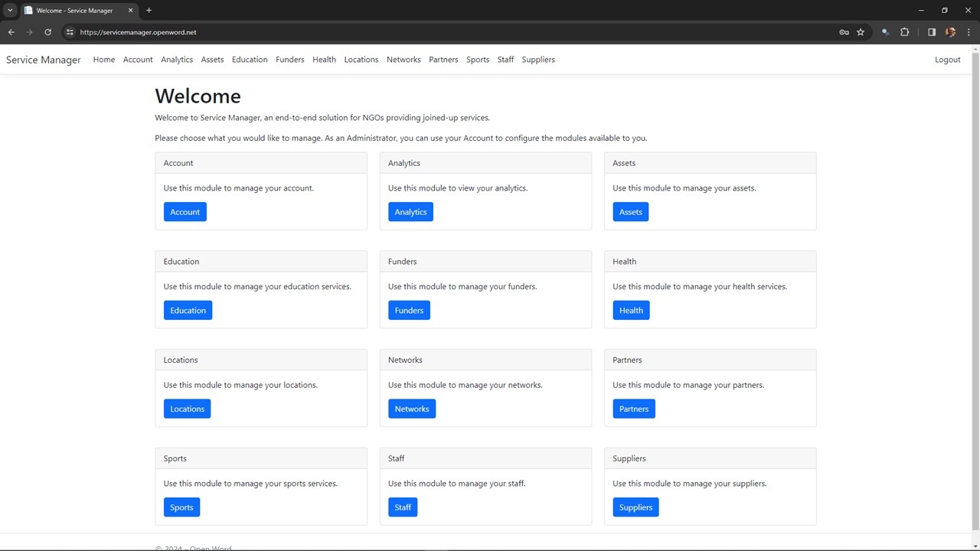This screenshot has height=551, width=980.
Task: Click "Use this module to view your analytics."
Action: click(458, 188)
